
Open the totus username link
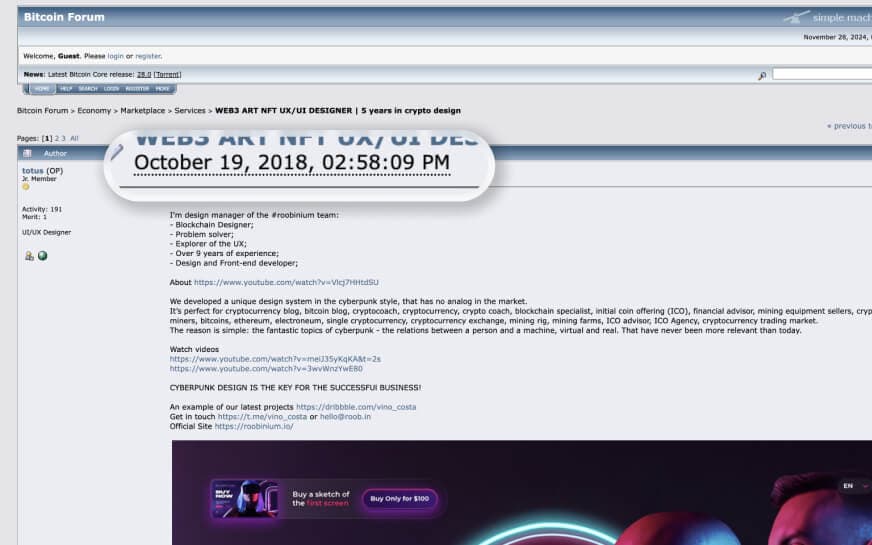32,171
